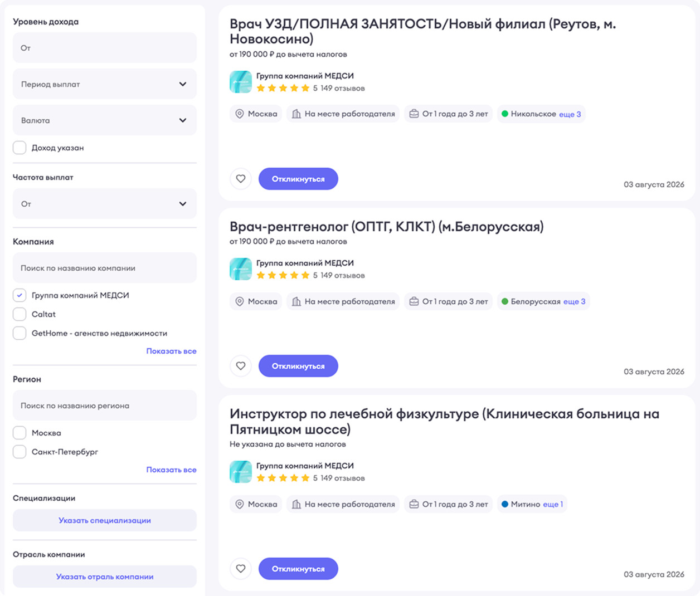Click Откликнуться on Врач-рентгенолог vacancy
Screen dimensions: 700x596
[x=298, y=366]
